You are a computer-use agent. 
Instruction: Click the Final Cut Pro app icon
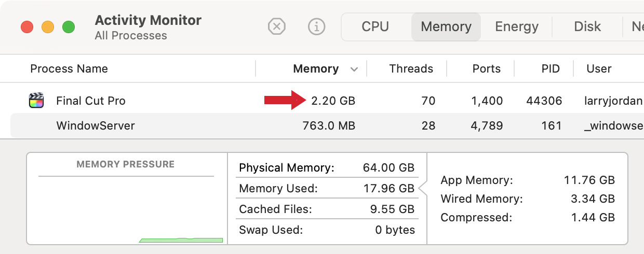[36, 100]
